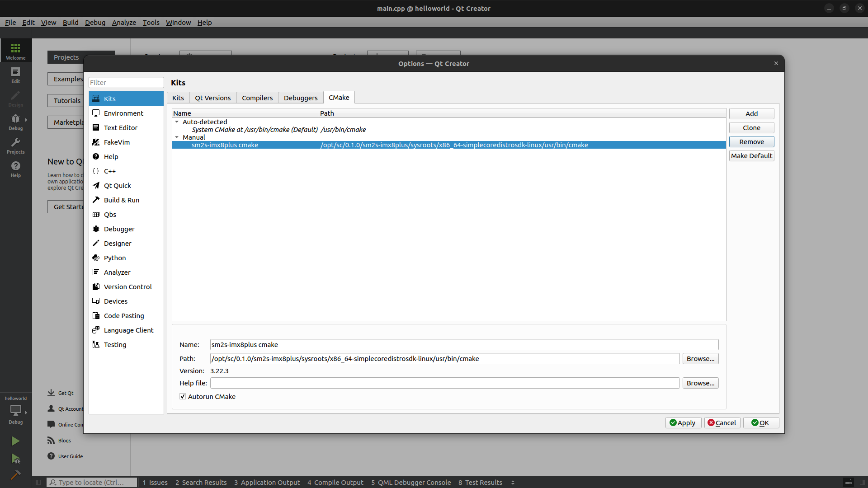Screen dimensions: 868x488
Task: Open the Analyze menu
Action: click(x=124, y=23)
